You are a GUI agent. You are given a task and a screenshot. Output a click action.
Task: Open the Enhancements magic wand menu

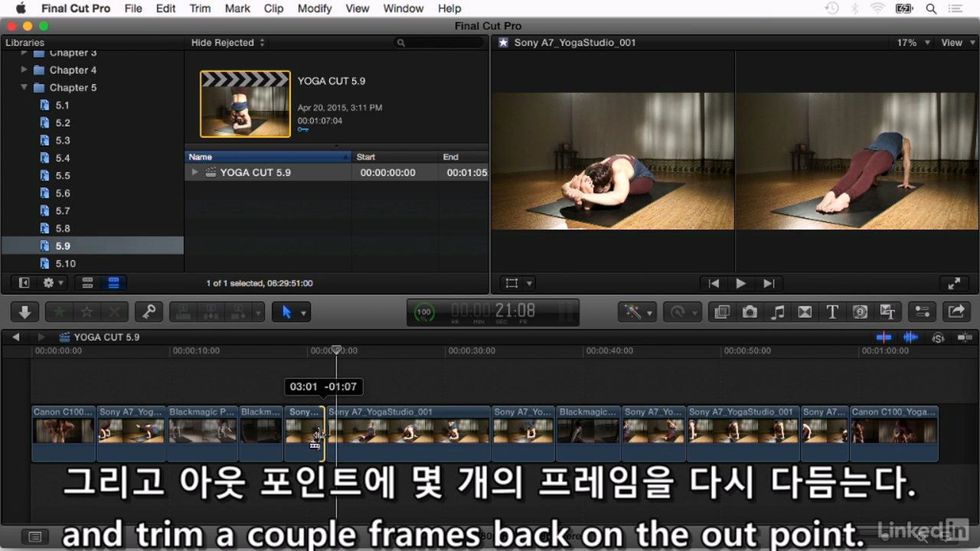tap(637, 311)
